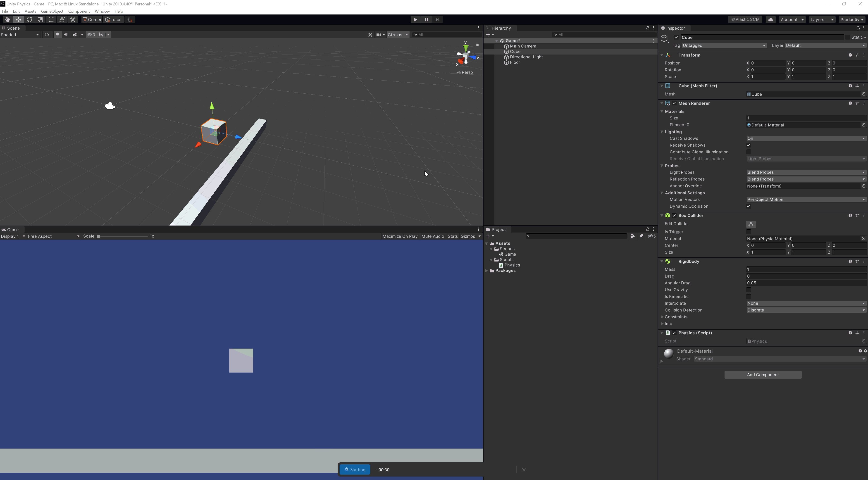Image resolution: width=868 pixels, height=480 pixels.
Task: Click the Pause button
Action: 426,19
